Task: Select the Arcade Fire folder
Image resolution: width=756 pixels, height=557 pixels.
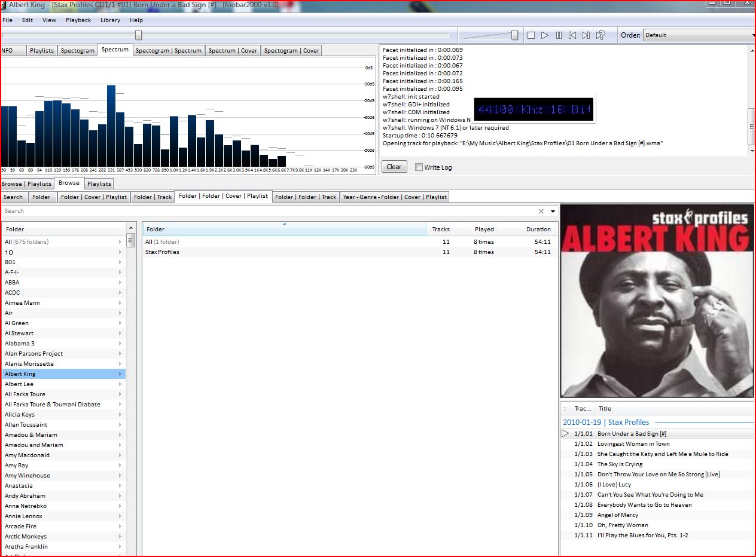Action: click(x=63, y=527)
